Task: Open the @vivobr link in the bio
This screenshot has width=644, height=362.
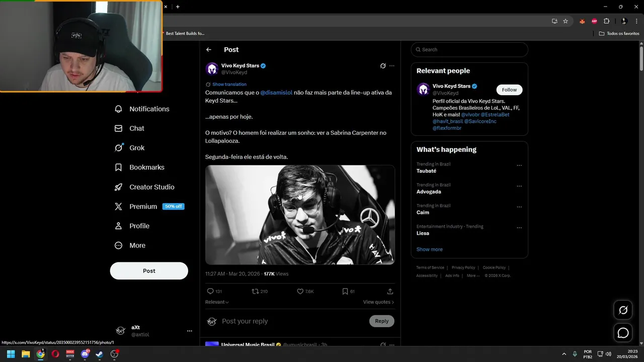Action: coord(470,115)
